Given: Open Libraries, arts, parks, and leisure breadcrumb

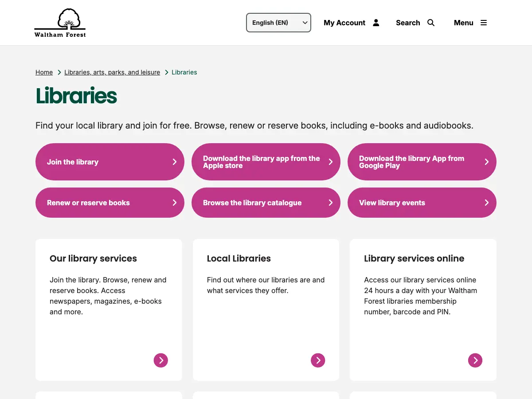Looking at the screenshot, I should pos(112,72).
